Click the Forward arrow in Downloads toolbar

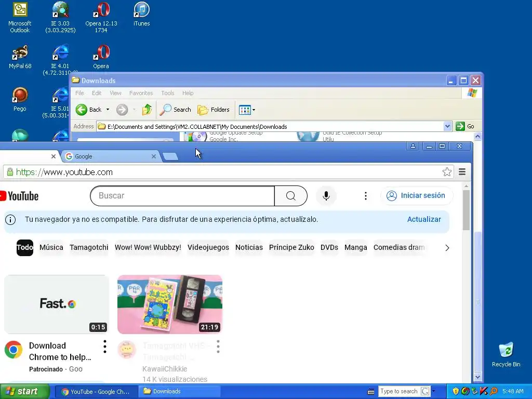tap(122, 110)
